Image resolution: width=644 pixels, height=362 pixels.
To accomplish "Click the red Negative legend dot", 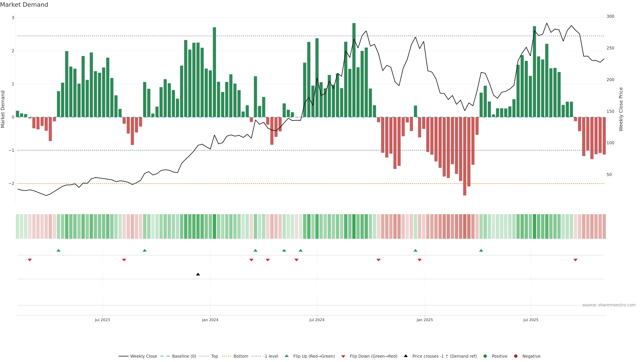I will (516, 356).
